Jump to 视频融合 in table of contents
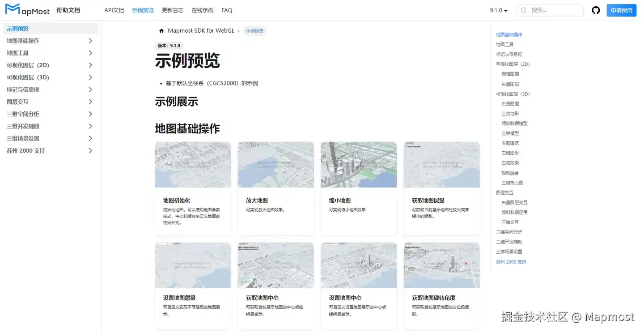 point(510,173)
